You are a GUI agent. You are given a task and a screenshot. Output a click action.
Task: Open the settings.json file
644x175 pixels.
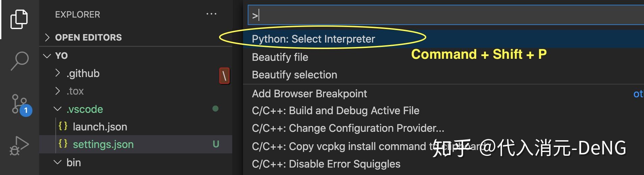(103, 144)
